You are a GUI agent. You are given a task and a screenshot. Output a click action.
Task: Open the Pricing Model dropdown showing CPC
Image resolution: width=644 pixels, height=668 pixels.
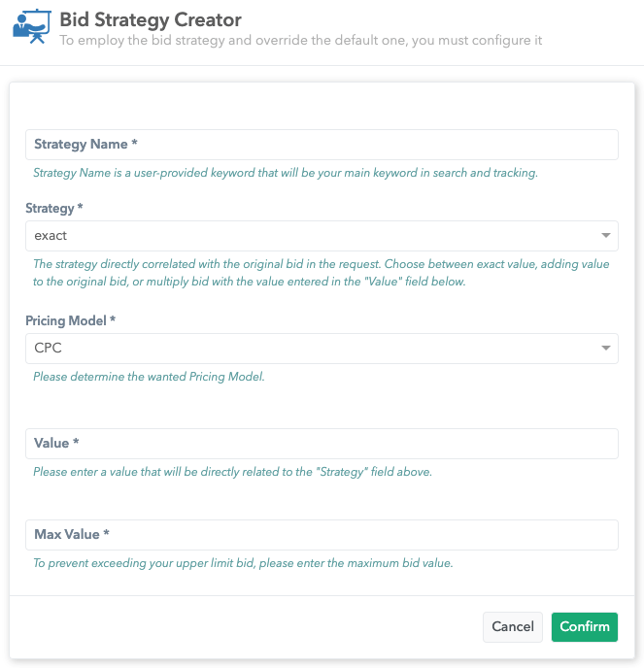(x=311, y=349)
